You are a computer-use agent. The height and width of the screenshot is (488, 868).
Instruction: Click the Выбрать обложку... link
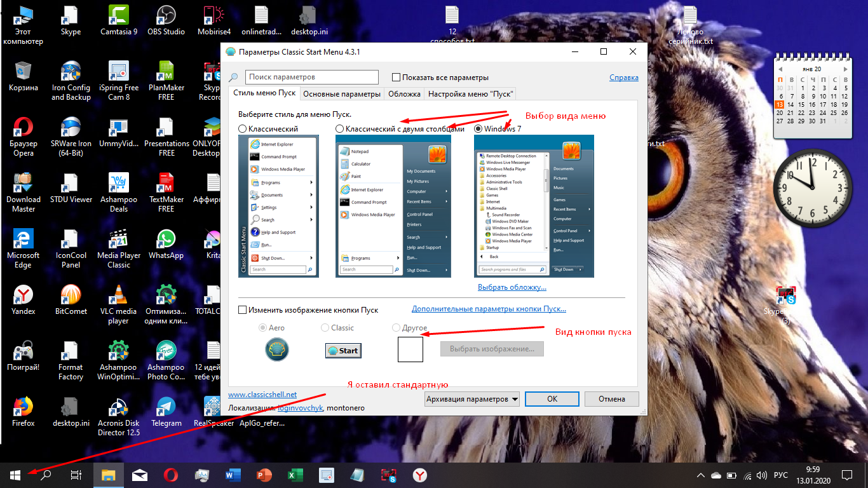[x=512, y=287]
